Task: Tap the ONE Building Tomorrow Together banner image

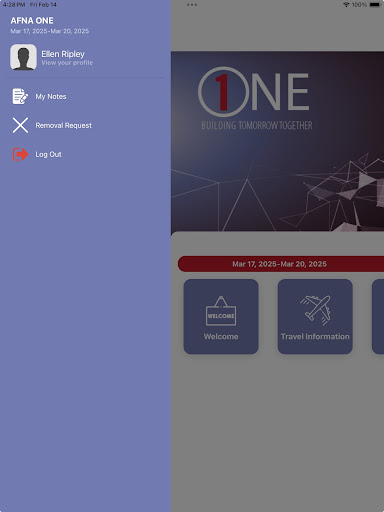Action: click(x=277, y=141)
